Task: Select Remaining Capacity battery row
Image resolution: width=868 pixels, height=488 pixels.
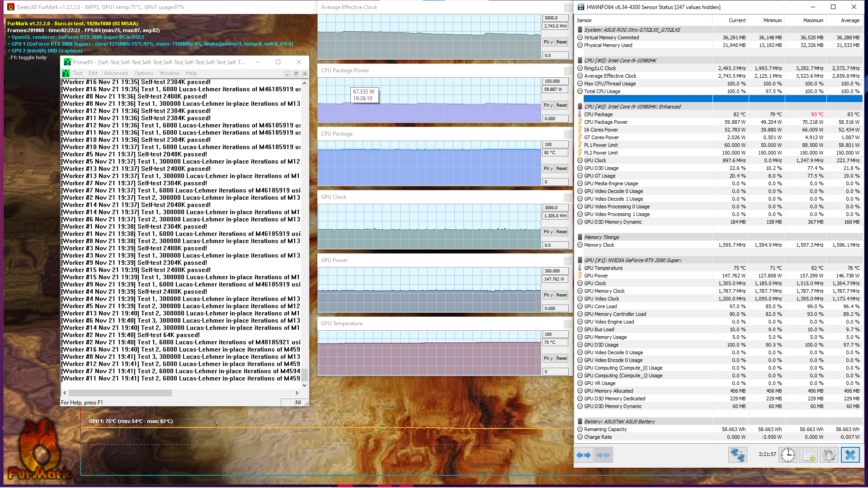Action: point(719,429)
